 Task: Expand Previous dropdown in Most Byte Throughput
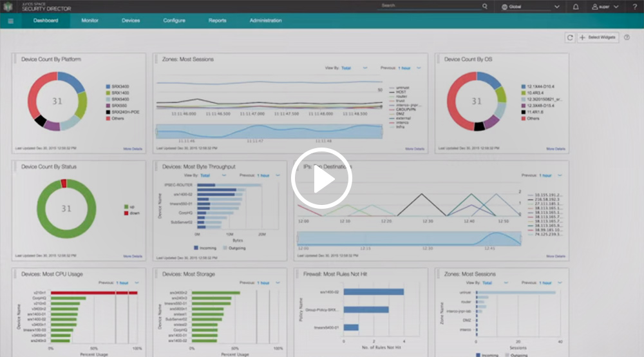(278, 175)
